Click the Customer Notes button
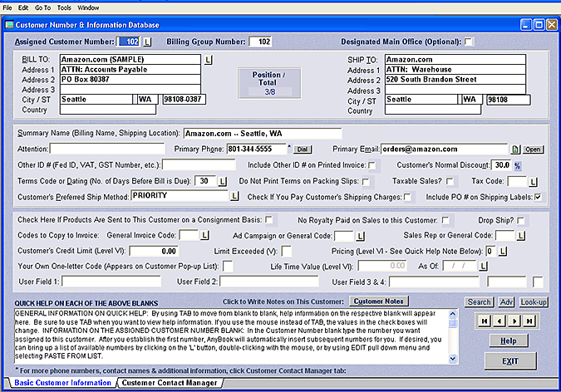This screenshot has width=561, height=392. click(x=377, y=301)
